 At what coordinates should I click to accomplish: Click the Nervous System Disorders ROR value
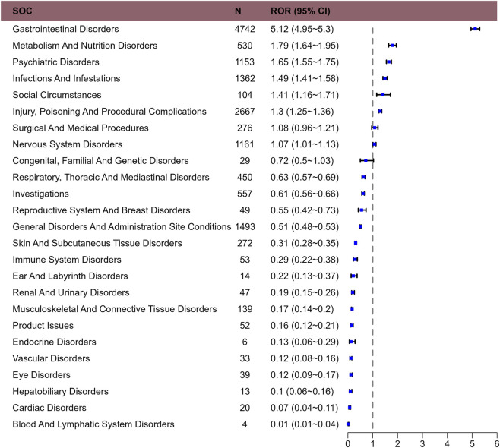pyautogui.click(x=305, y=144)
